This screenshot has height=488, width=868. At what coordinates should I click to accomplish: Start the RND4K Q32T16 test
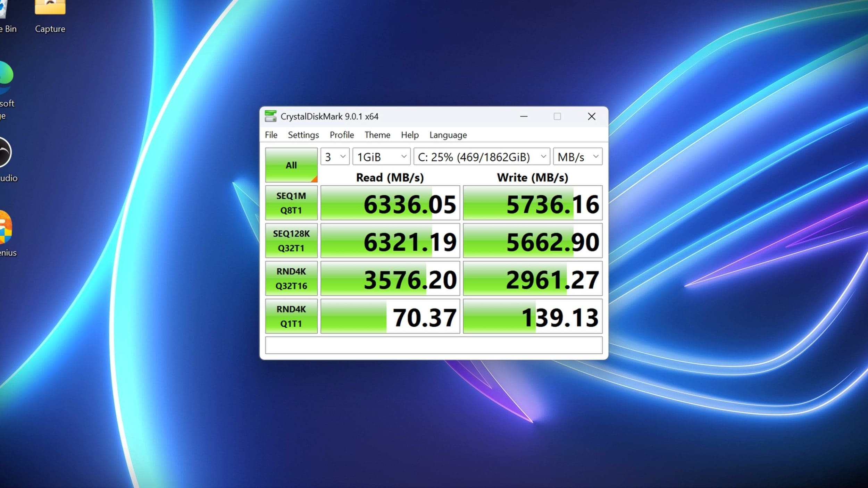[x=291, y=279]
